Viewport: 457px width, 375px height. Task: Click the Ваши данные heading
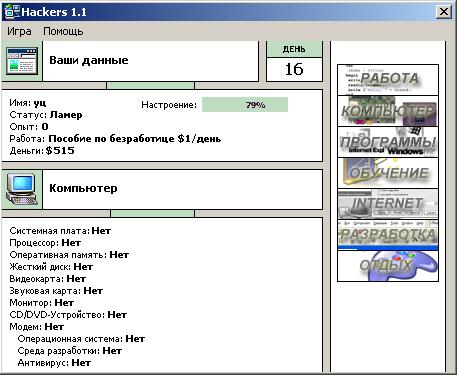pos(89,60)
